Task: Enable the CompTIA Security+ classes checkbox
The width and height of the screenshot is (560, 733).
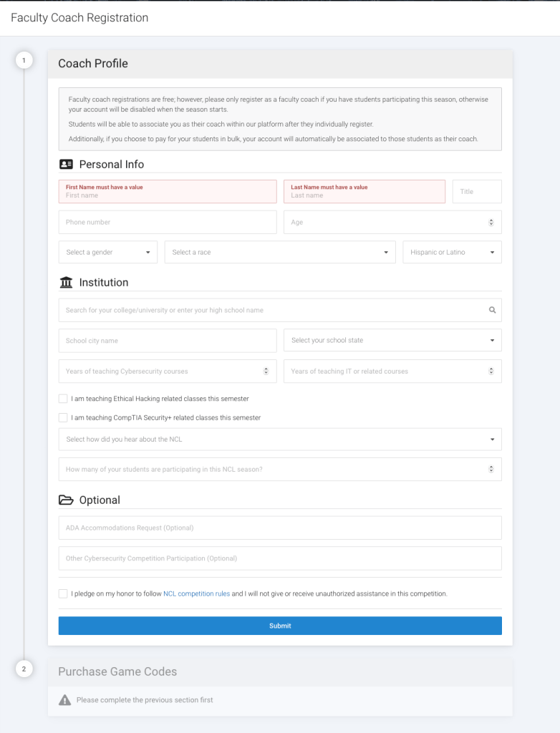Action: pyautogui.click(x=63, y=417)
